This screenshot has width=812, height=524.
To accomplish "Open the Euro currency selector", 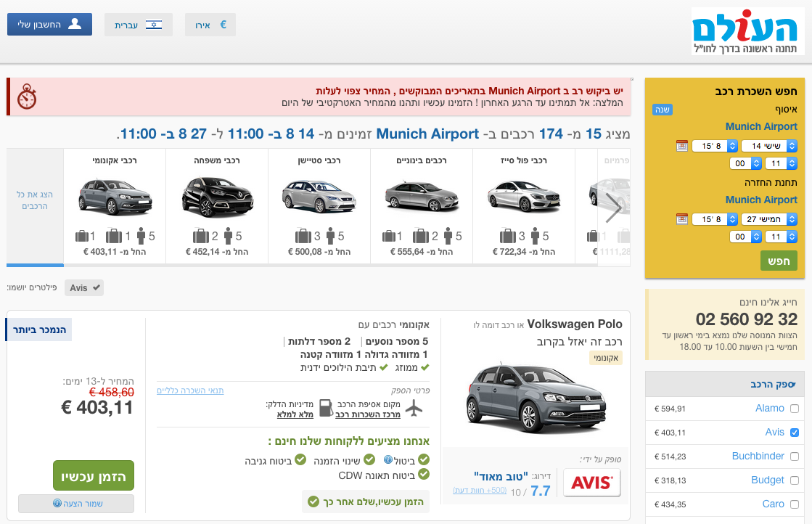I will click(x=210, y=25).
